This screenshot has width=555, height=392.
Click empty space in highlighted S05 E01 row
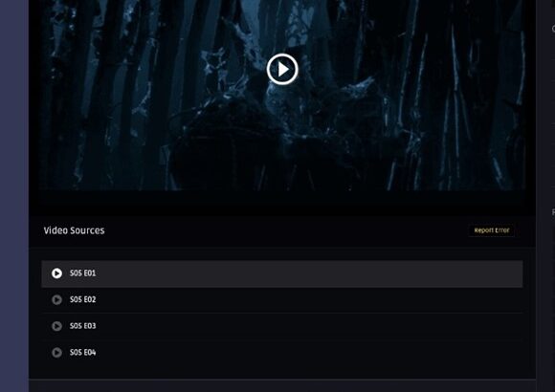click(x=308, y=273)
